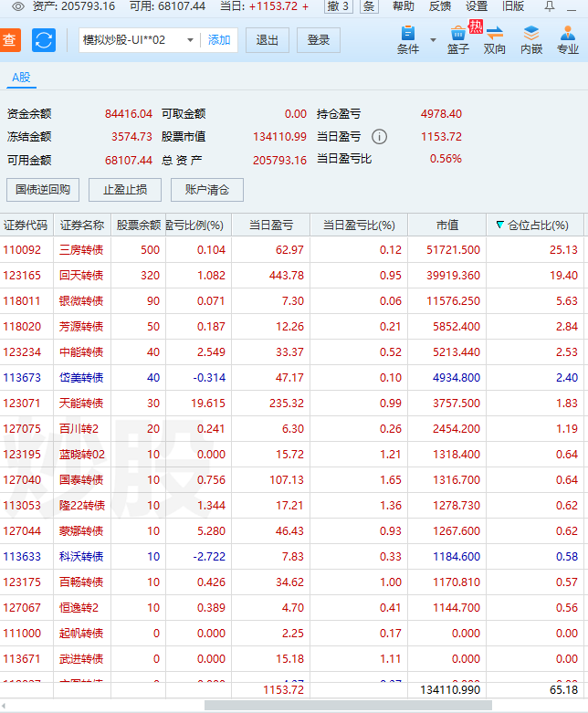
Task: Select the 百川转2 row name
Action: pyautogui.click(x=79, y=428)
